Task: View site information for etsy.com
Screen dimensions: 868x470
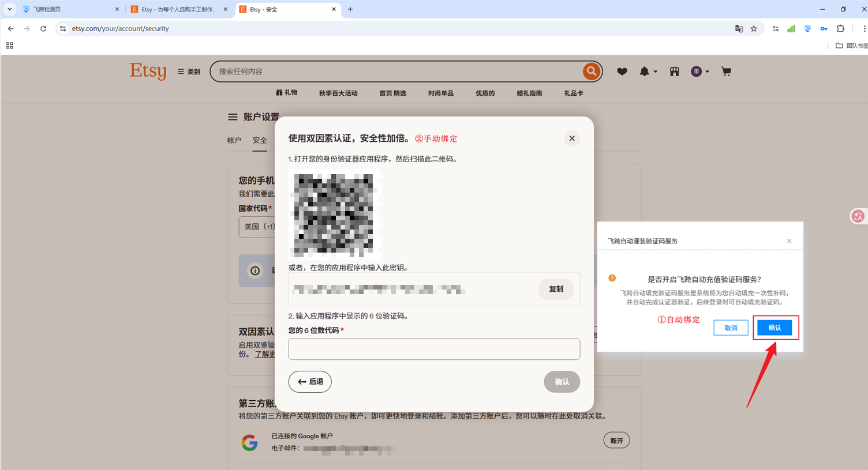Action: coord(63,28)
